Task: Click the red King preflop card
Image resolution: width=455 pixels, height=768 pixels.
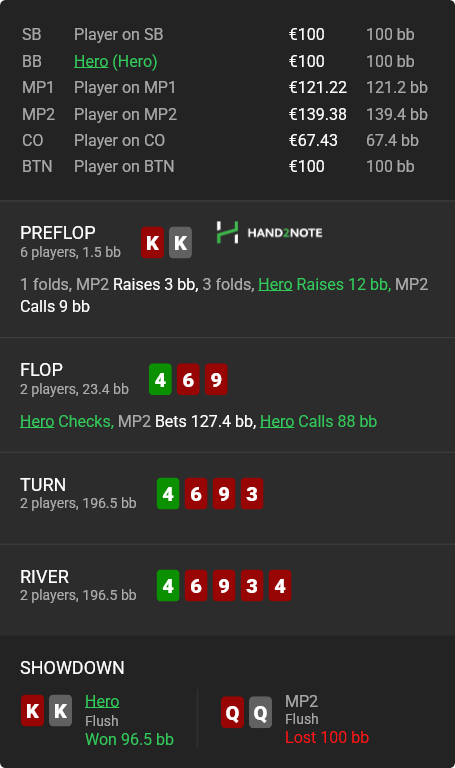Action: (152, 242)
